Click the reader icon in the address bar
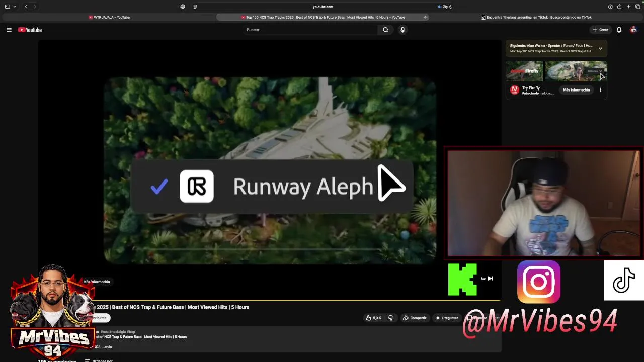The height and width of the screenshot is (362, 644). point(195,7)
